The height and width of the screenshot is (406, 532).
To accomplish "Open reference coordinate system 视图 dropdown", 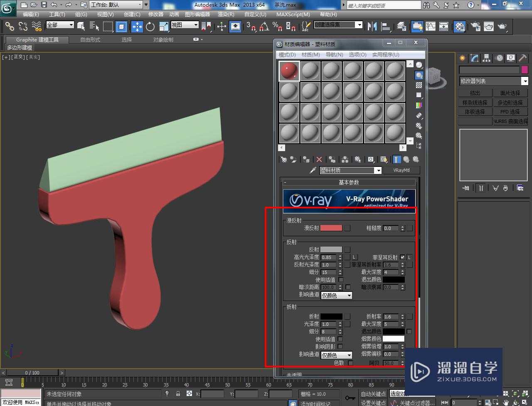I will [x=185, y=25].
